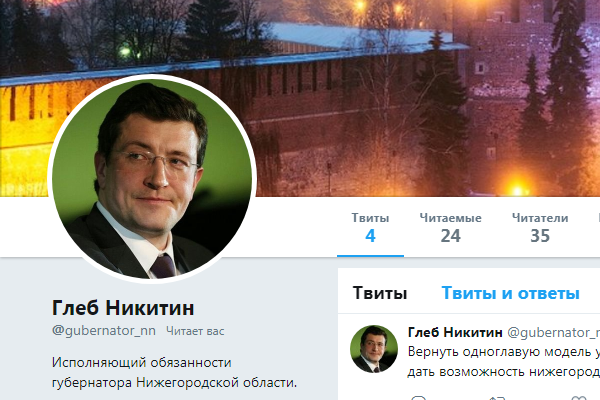Switch to Твиты и ответы tab
This screenshot has height=400, width=600.
click(510, 293)
